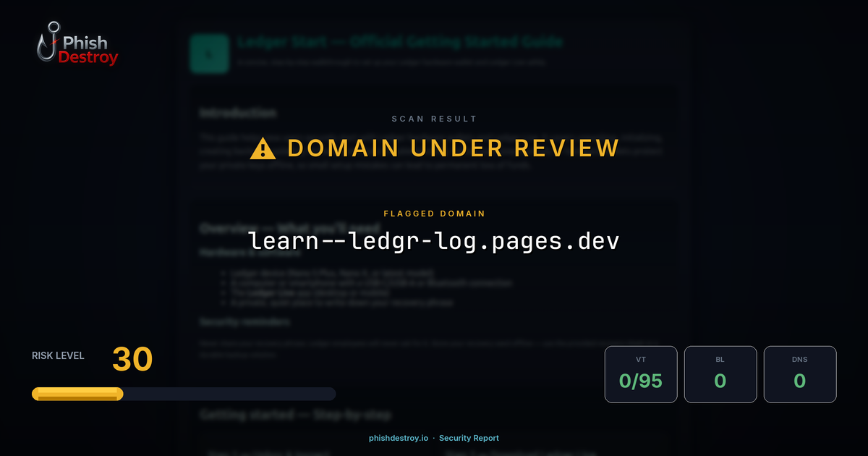Click the FLAGGED DOMAIN label
868x456 pixels.
(434, 214)
